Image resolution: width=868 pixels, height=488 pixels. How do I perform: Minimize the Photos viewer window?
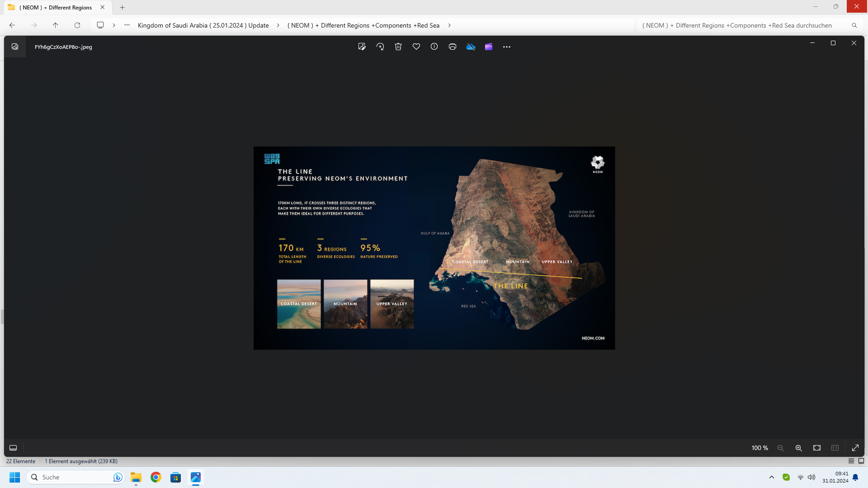tap(812, 43)
